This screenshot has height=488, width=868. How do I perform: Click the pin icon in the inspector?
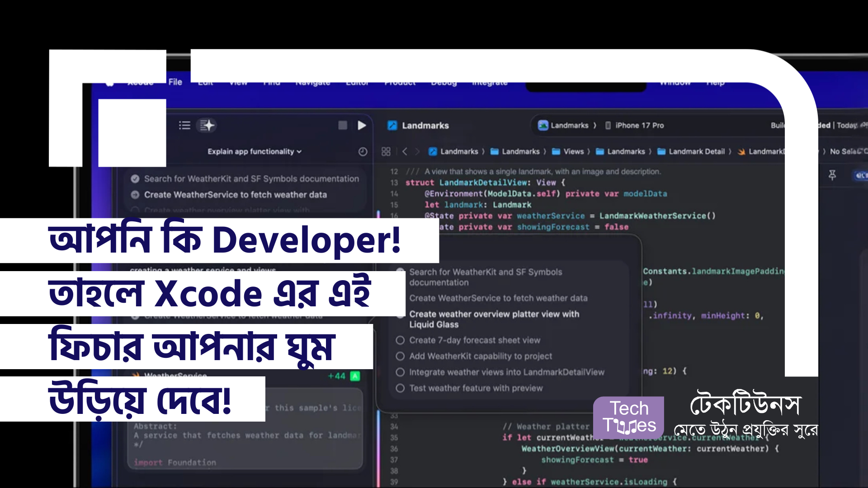[832, 175]
